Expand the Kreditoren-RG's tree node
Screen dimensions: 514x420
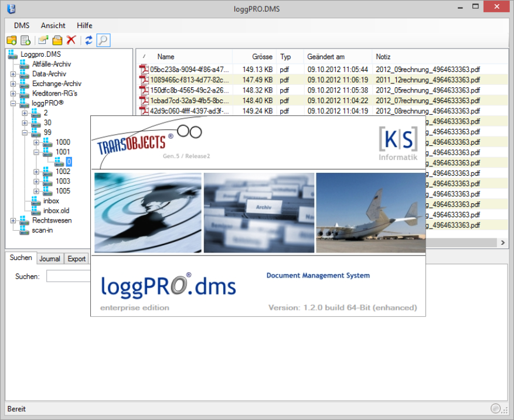point(13,94)
